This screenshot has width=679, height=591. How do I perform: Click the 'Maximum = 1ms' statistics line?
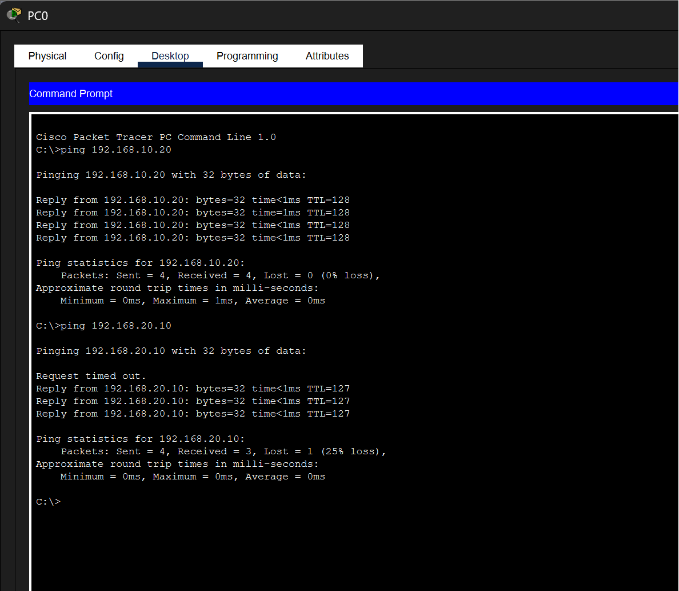[x=193, y=300]
